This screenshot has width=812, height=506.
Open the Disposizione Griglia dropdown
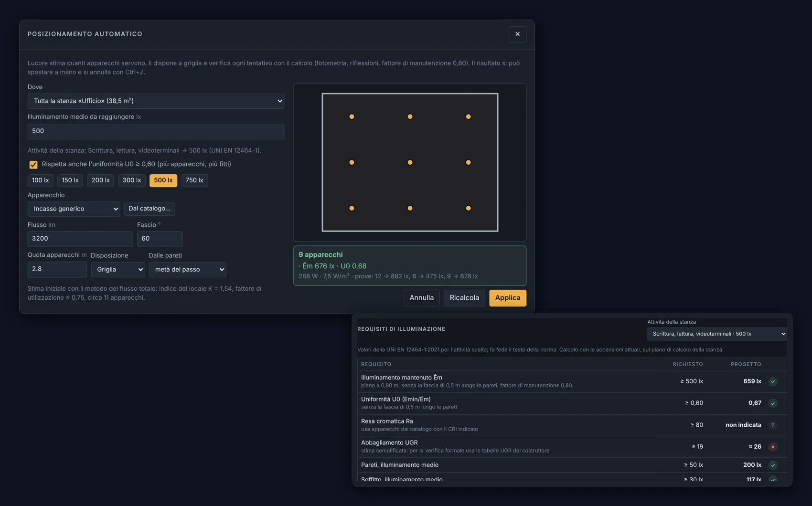pyautogui.click(x=118, y=270)
